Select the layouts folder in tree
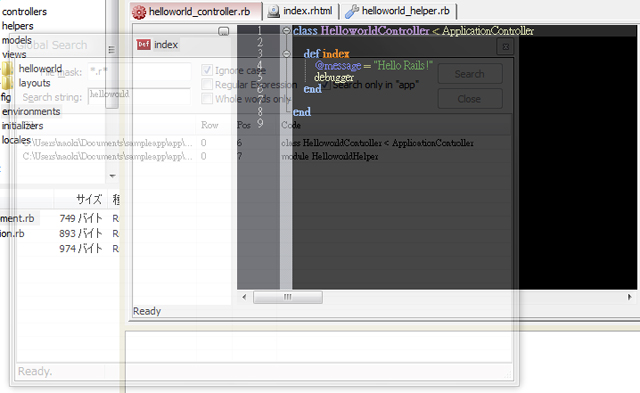Viewport: 640px width, 393px height. tap(34, 83)
